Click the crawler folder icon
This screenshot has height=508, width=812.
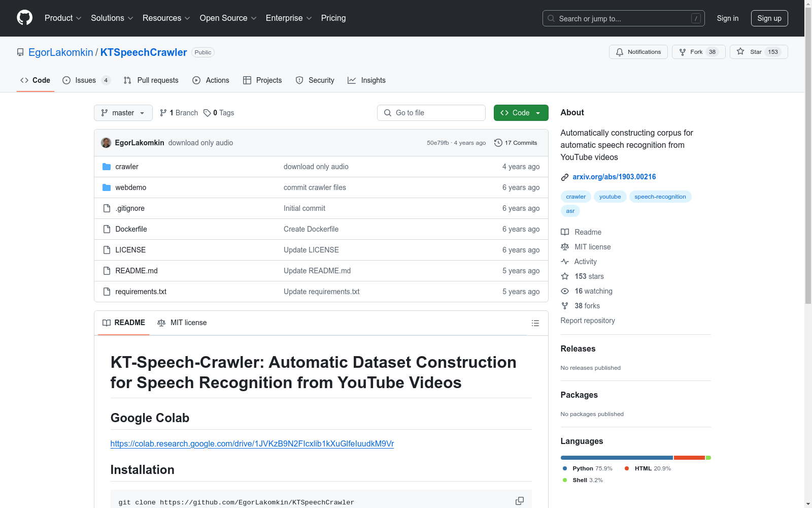[x=107, y=167]
